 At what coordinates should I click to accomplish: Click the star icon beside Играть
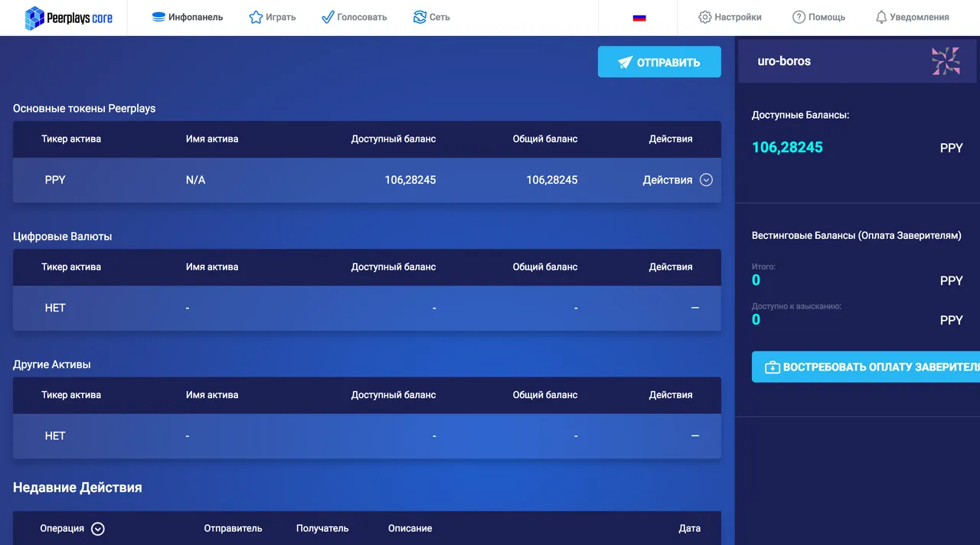coord(256,17)
